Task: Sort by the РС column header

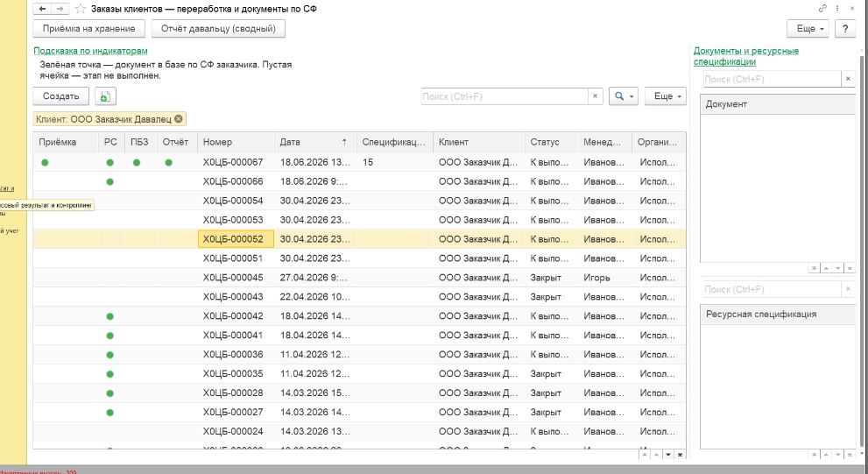Action: 112,142
